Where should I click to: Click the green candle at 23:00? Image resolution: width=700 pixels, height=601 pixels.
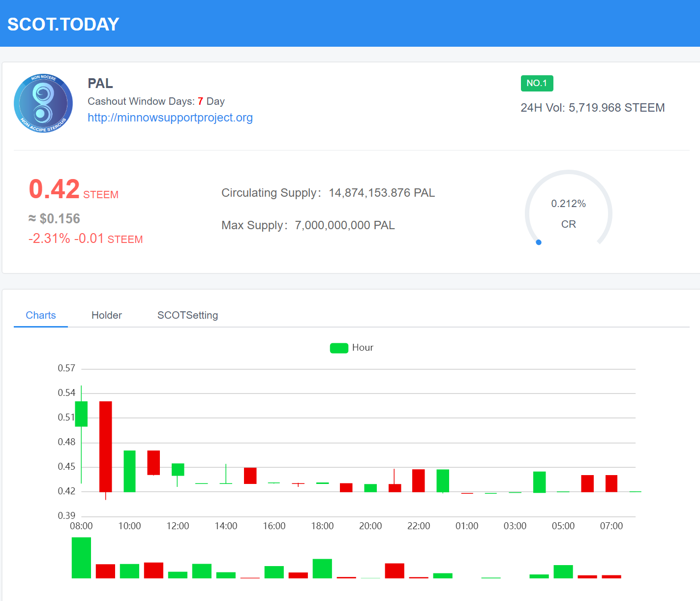click(x=443, y=481)
